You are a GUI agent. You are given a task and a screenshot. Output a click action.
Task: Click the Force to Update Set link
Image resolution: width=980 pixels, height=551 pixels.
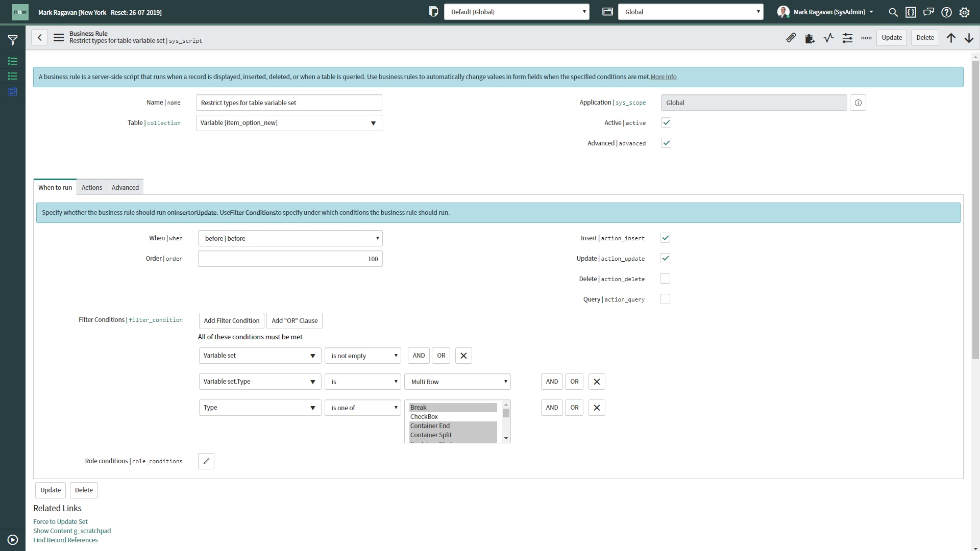click(60, 521)
